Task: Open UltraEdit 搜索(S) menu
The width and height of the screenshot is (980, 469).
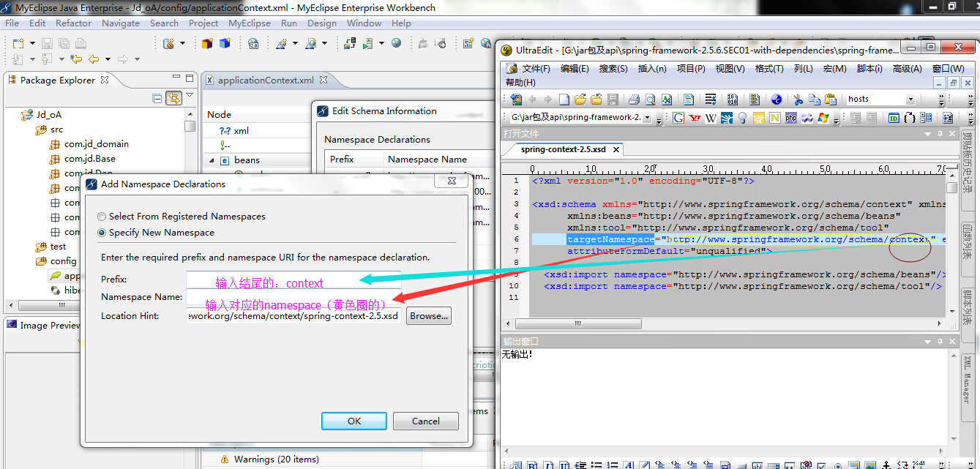Action: pyautogui.click(x=613, y=69)
